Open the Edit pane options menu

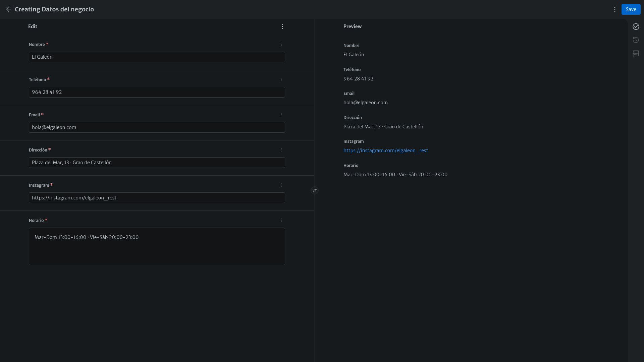tap(282, 26)
